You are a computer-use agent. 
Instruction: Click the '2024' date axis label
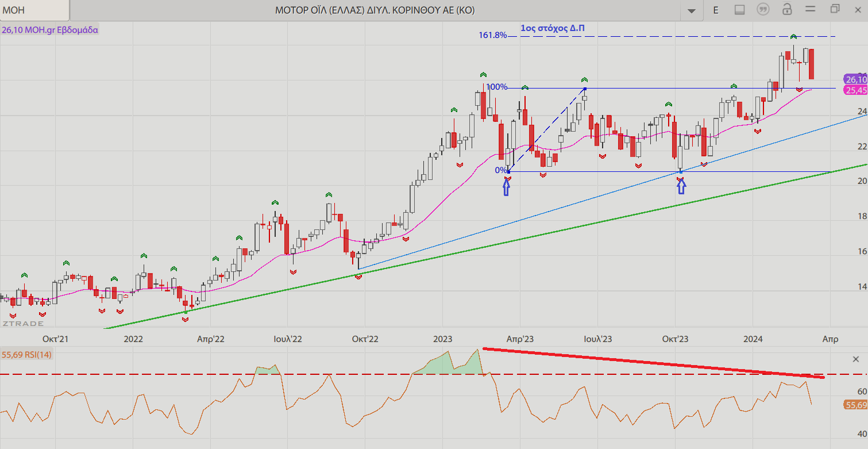tap(752, 339)
